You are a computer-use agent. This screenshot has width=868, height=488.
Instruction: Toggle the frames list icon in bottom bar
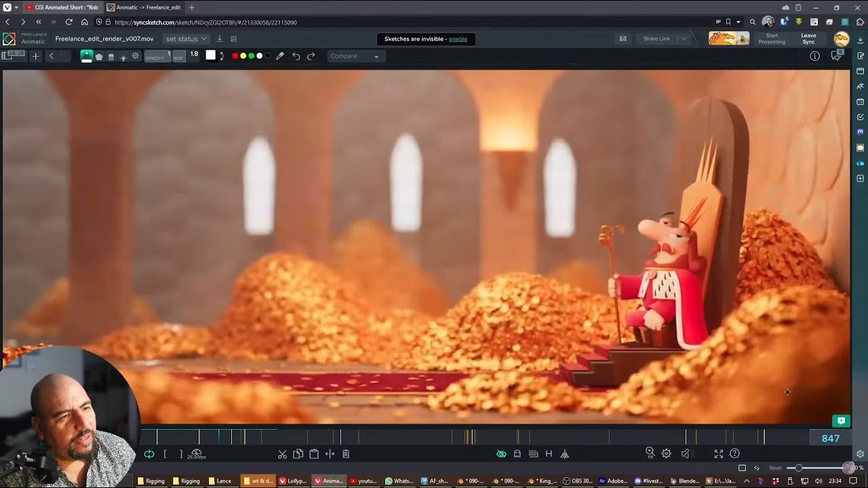point(533,454)
